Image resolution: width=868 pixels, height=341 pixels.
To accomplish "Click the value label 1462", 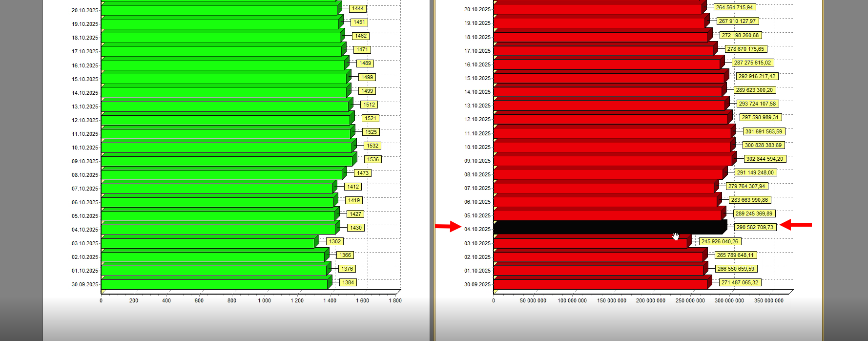I will (361, 36).
